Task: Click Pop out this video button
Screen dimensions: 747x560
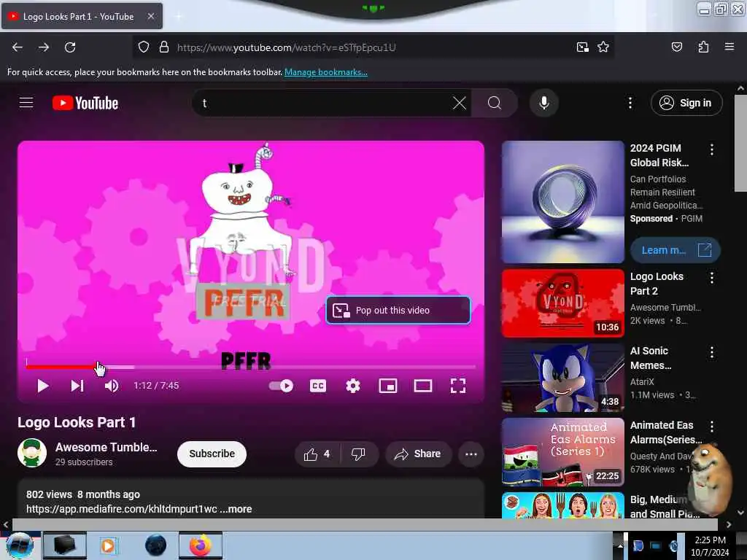Action: tap(398, 311)
